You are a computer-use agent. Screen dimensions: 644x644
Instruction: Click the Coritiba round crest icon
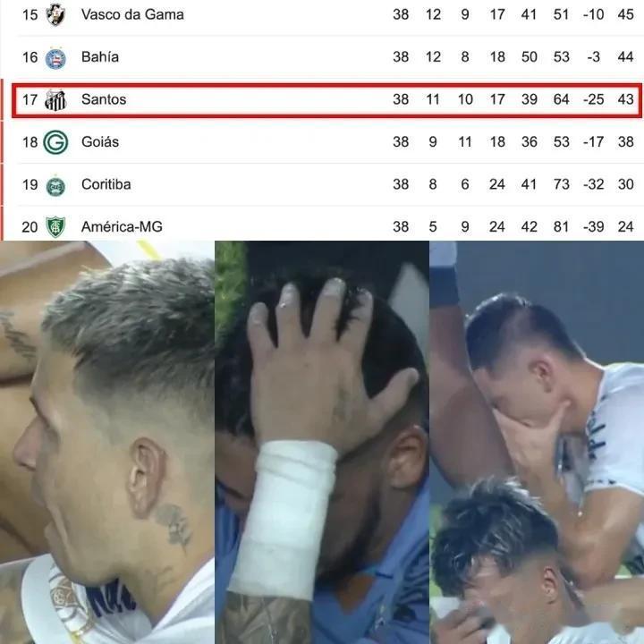pyautogui.click(x=55, y=186)
